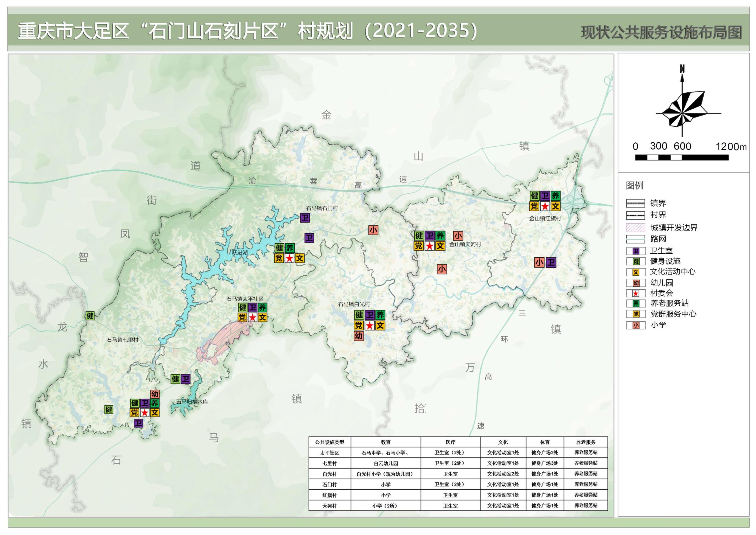Click the 金山镇红旗村 map label
This screenshot has height=535, width=756.
click(x=545, y=218)
